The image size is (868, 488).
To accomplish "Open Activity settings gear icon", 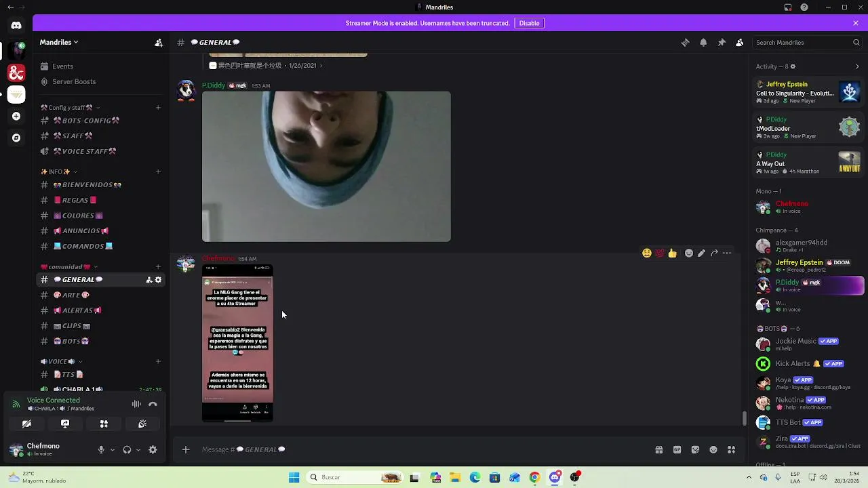I will point(793,66).
